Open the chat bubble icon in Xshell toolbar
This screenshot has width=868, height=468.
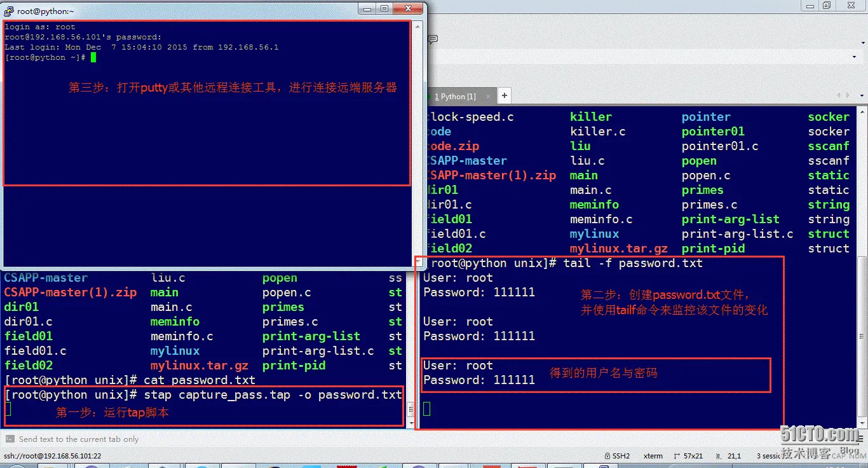[433, 39]
